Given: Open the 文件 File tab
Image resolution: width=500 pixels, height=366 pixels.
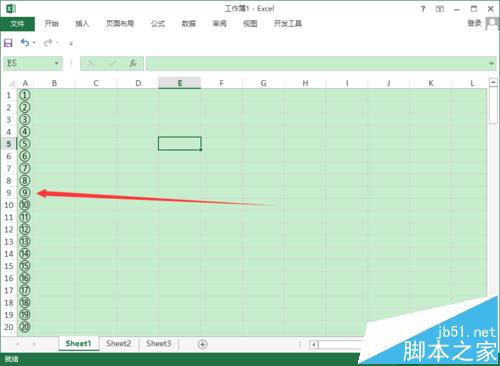Looking at the screenshot, I should click(17, 24).
